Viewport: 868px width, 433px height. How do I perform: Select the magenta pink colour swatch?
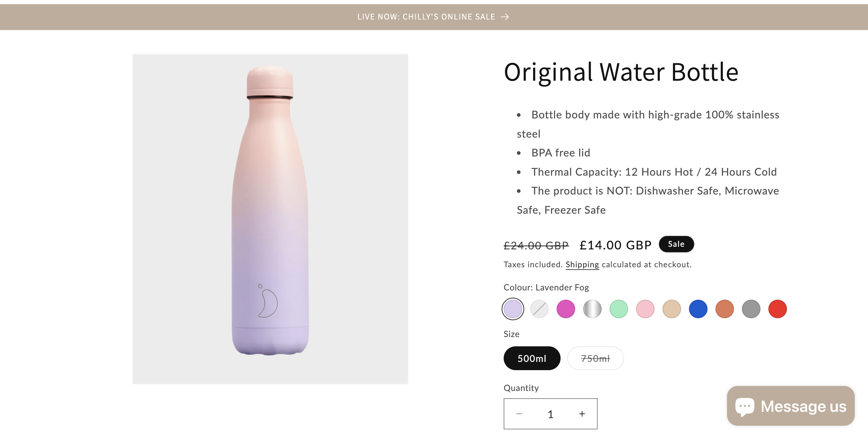coord(566,309)
